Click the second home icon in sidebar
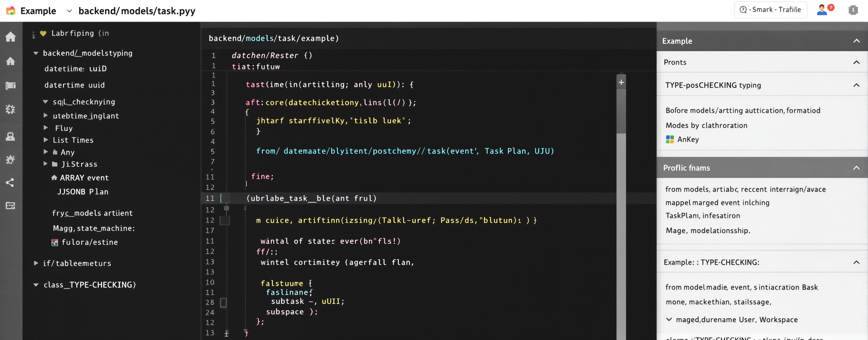This screenshot has height=340, width=868. 10,61
